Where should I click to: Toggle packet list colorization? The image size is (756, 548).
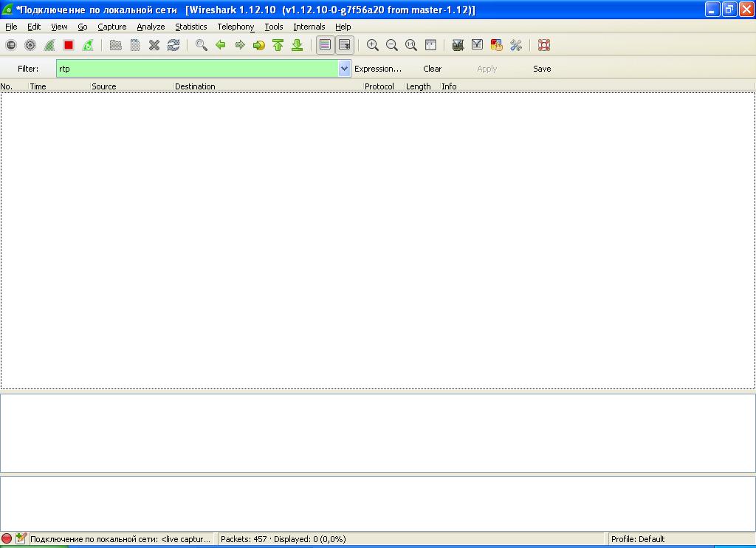(x=325, y=45)
